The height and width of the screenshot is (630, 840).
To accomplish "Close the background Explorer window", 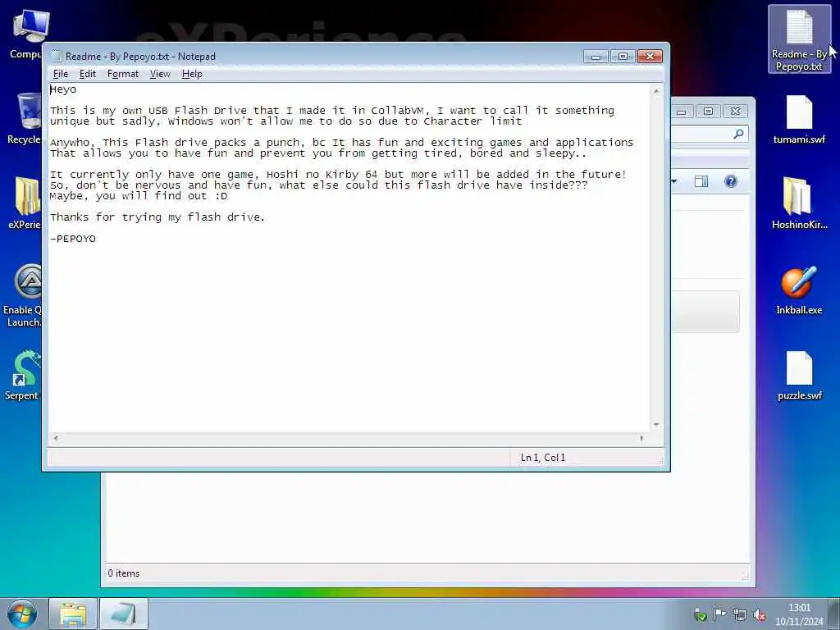I will point(736,112).
